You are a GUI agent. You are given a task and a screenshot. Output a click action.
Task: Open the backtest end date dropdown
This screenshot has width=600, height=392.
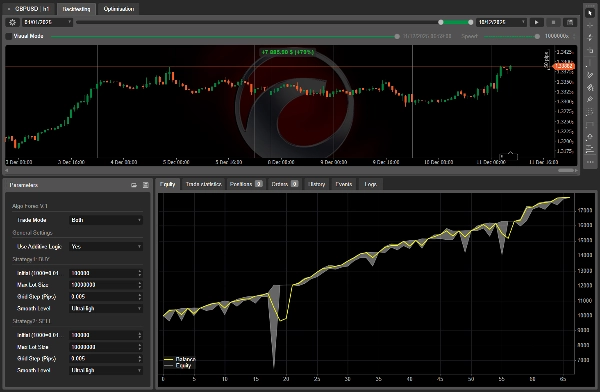[501, 22]
